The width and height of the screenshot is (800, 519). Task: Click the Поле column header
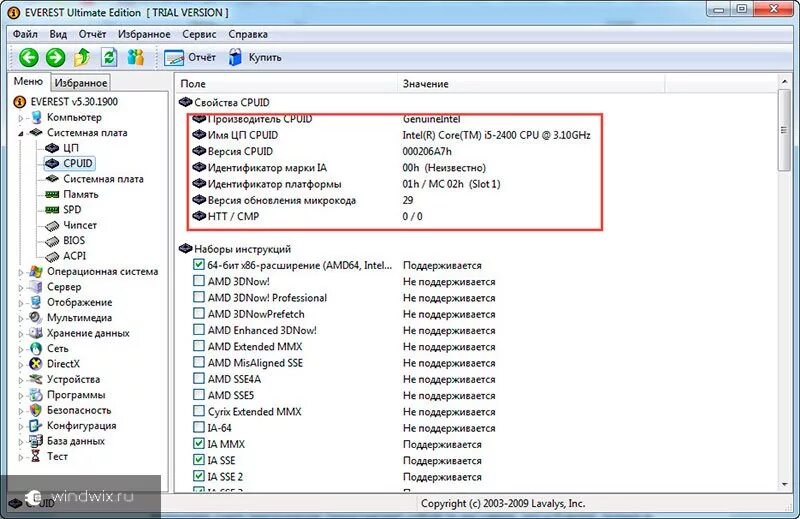pyautogui.click(x=286, y=84)
